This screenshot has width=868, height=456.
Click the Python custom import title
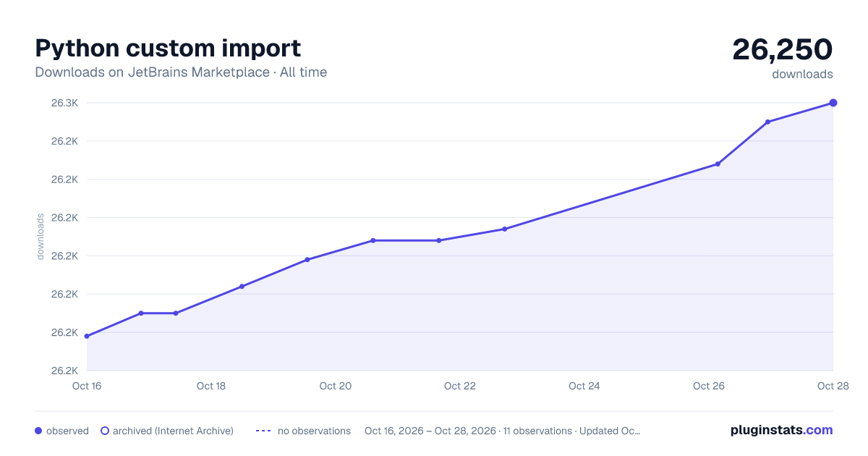tap(168, 48)
